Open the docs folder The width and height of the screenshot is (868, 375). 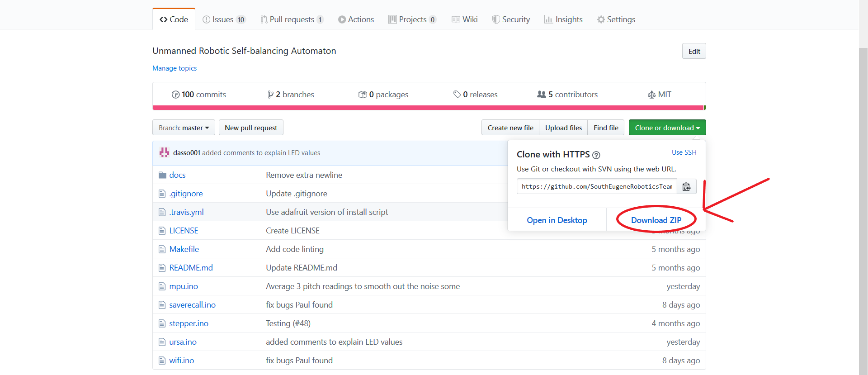[x=177, y=175]
